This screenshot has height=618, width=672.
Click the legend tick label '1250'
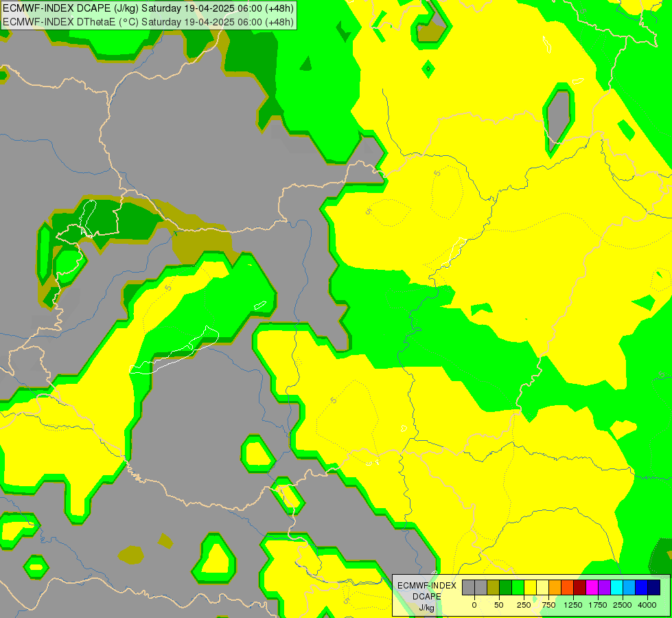573,605
